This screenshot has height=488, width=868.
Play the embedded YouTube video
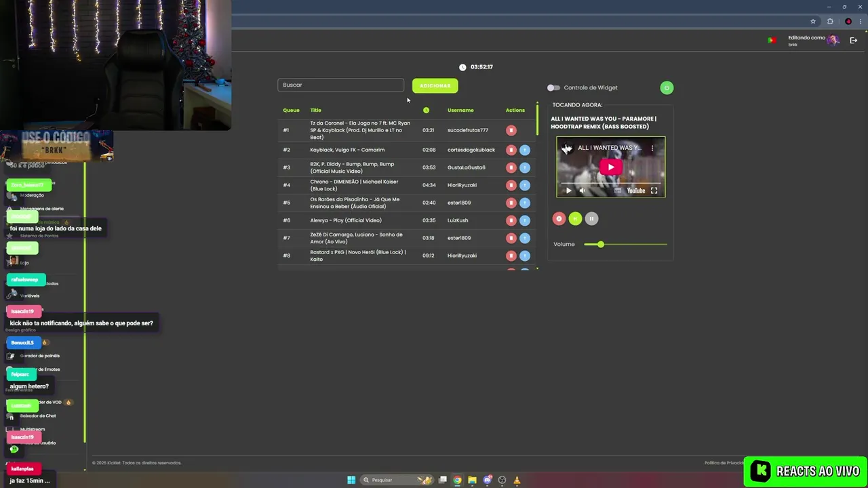[x=610, y=167]
